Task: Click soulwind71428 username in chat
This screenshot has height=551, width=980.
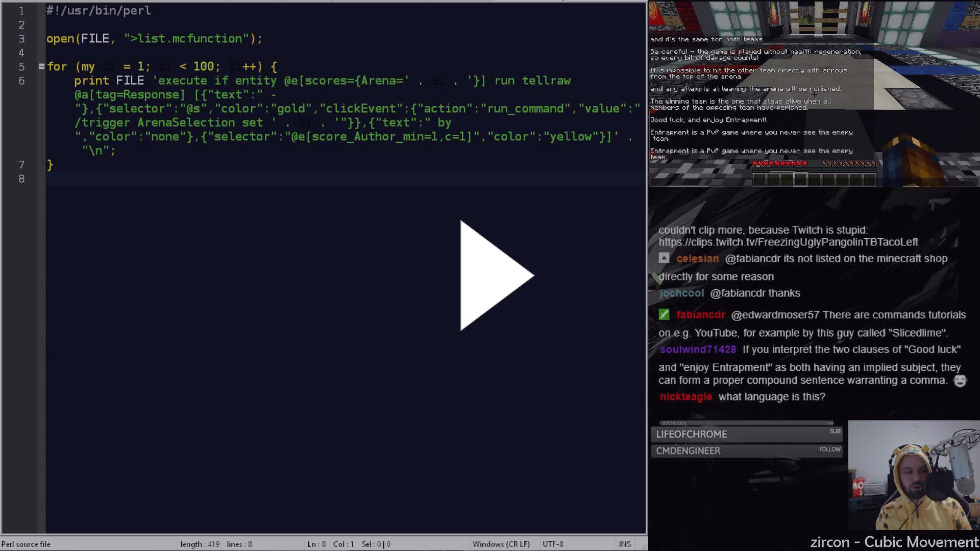Action: [x=698, y=349]
